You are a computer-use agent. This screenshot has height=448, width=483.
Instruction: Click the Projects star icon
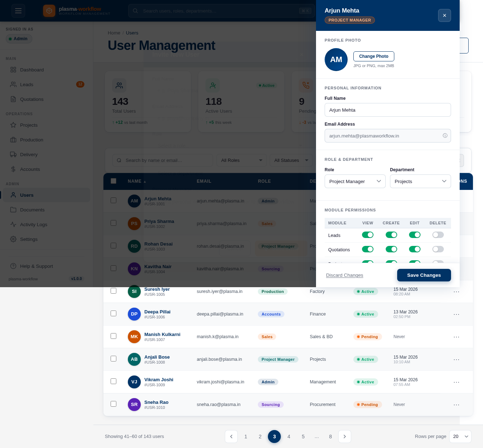point(13,125)
